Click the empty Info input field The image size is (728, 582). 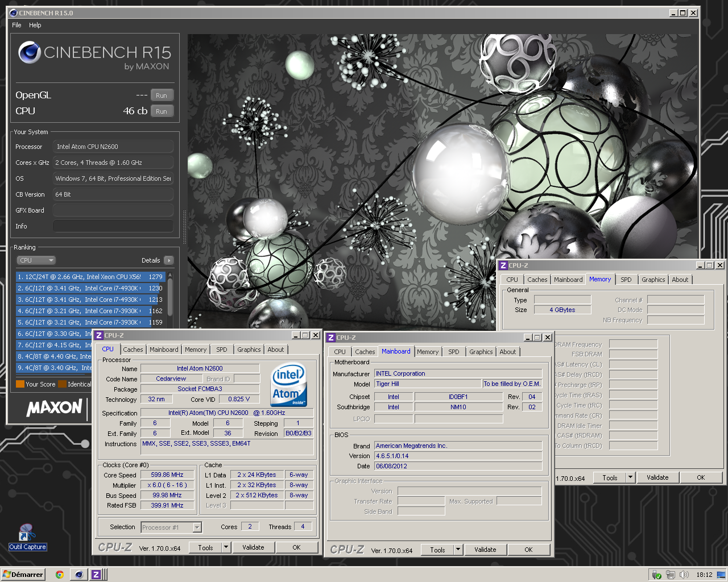[x=113, y=226]
